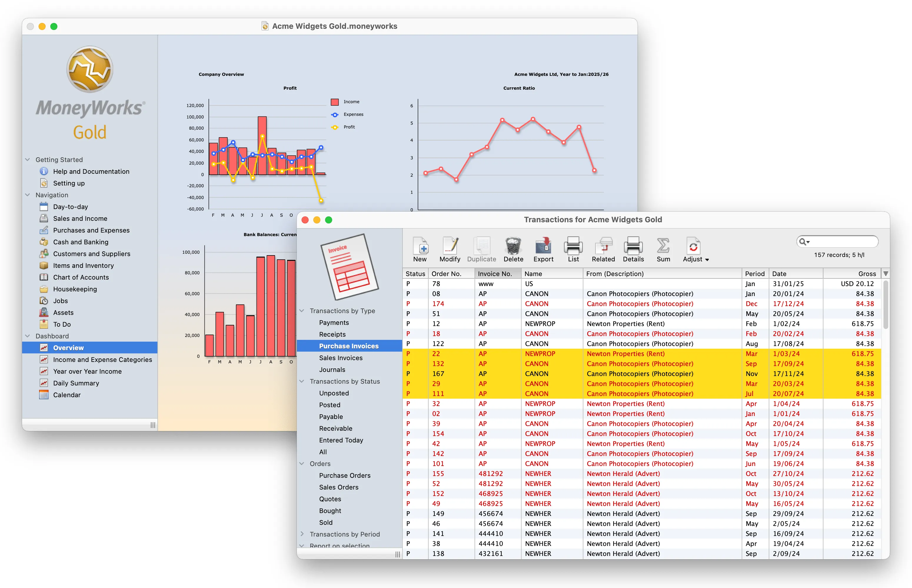Open Daily Summary dashboard
Screen dimensions: 912x588
(76, 383)
